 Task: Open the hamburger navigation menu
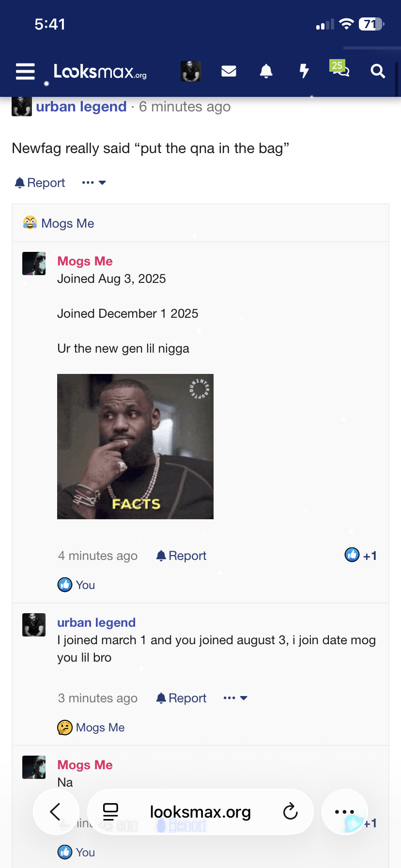click(x=25, y=72)
